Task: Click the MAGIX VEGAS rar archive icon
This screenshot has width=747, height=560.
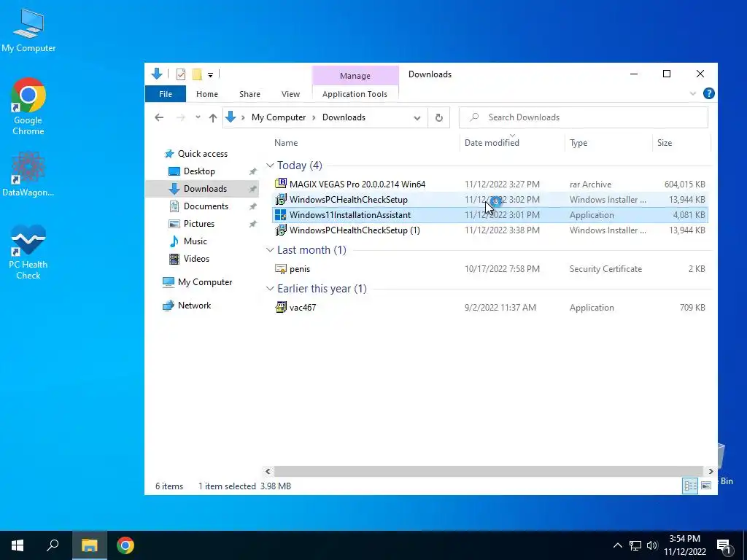Action: pyautogui.click(x=281, y=184)
